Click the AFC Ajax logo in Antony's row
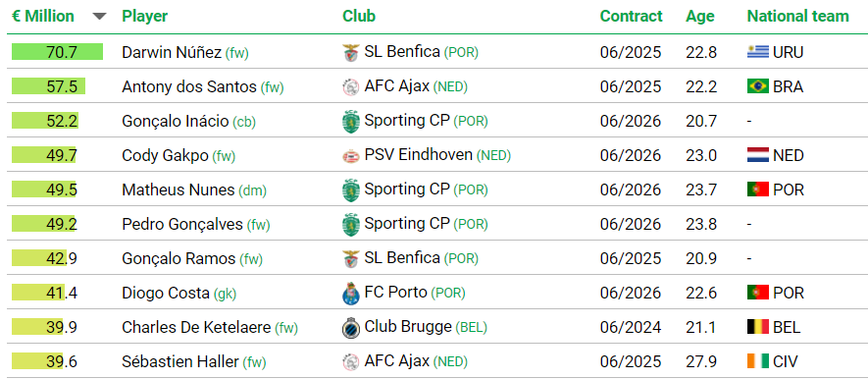 (351, 87)
